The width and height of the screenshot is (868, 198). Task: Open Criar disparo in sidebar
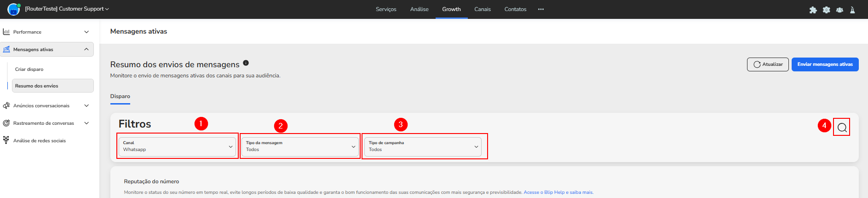tap(29, 69)
